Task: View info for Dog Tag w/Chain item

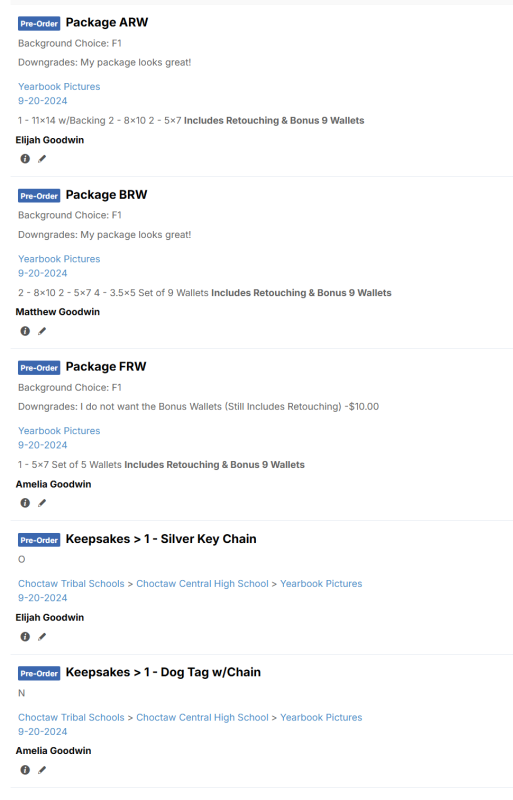Action: [25, 770]
